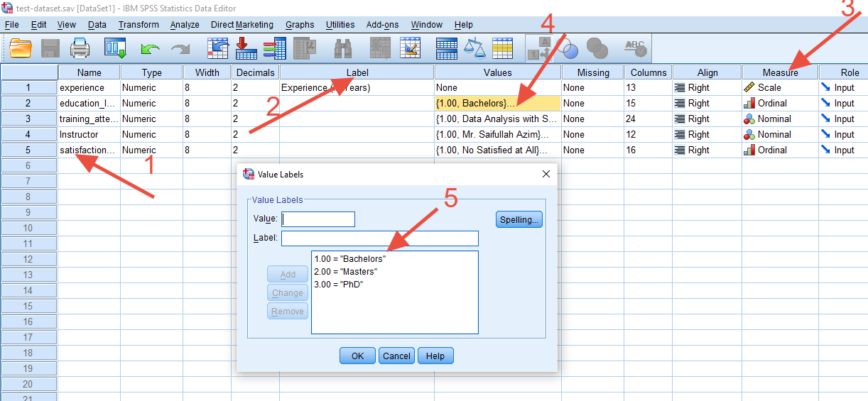868x401 pixels.
Task: Click the Ordinal measure icon for education row
Action: click(749, 103)
